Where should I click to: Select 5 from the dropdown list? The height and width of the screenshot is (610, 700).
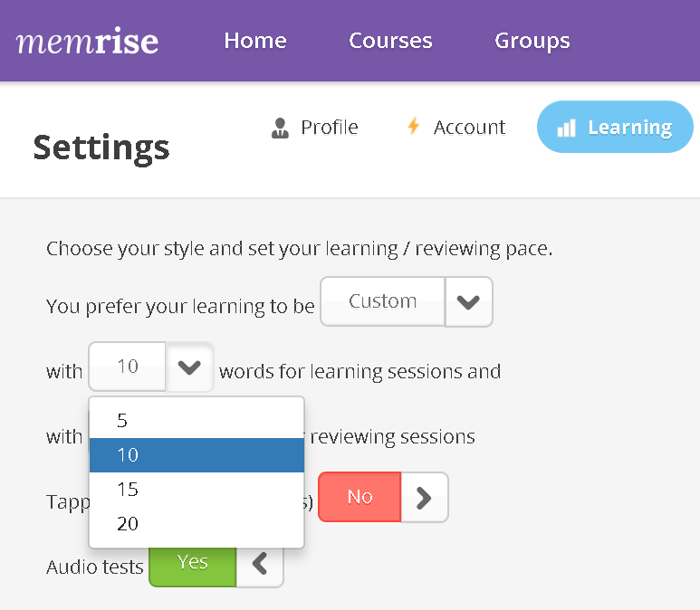coord(197,420)
